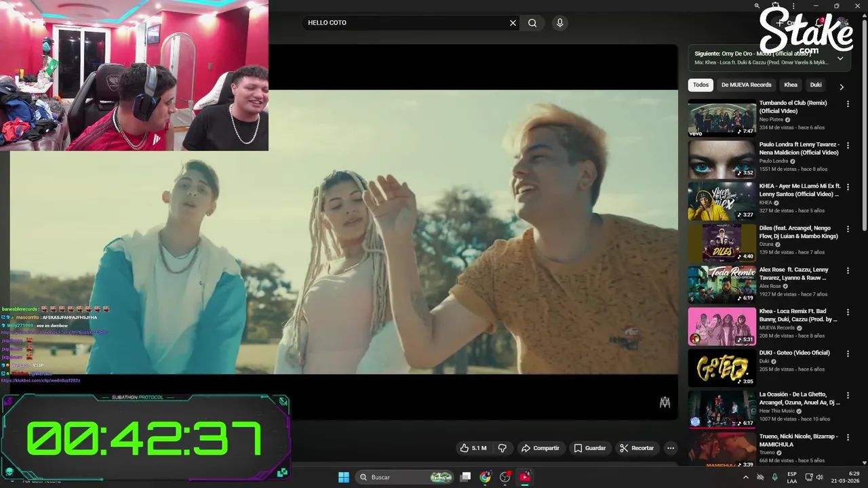Click the Ozuna channel name
This screenshot has height=488, width=868.
[x=767, y=244]
